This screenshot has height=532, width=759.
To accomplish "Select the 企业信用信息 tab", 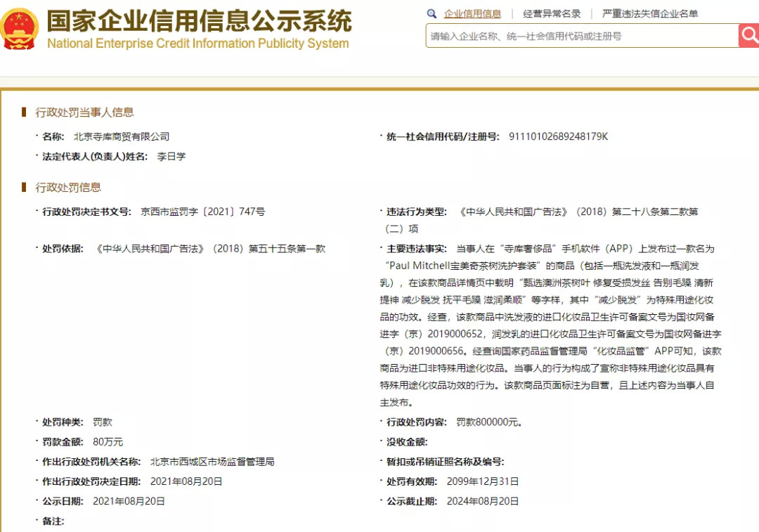I will 472,13.
